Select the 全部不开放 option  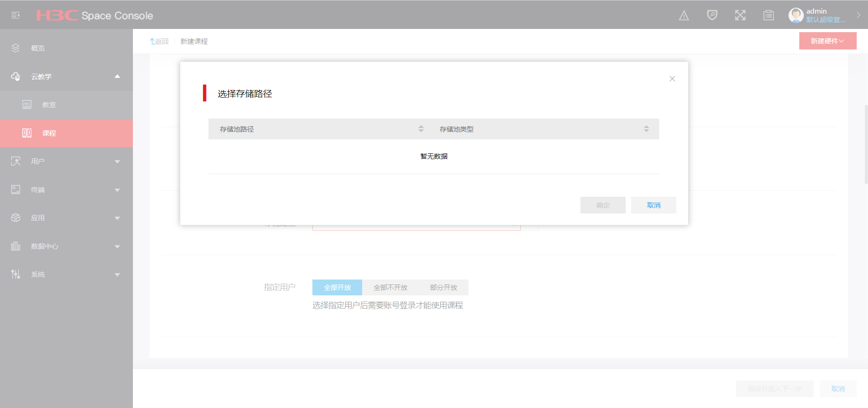click(x=391, y=288)
